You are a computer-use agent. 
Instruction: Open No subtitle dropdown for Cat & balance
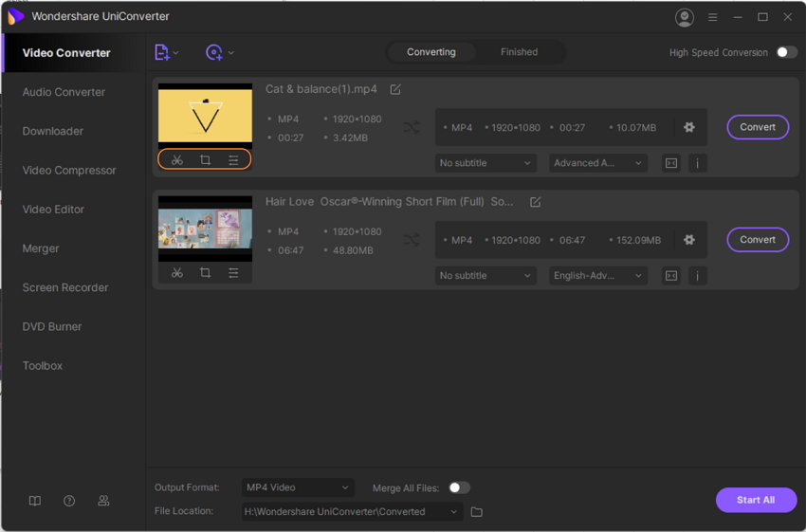coord(485,163)
